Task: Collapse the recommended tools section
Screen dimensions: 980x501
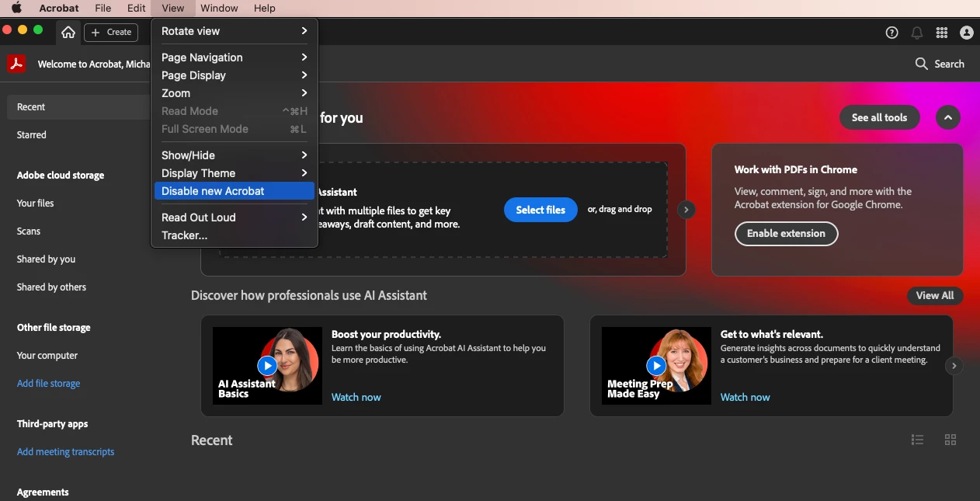Action: [948, 117]
